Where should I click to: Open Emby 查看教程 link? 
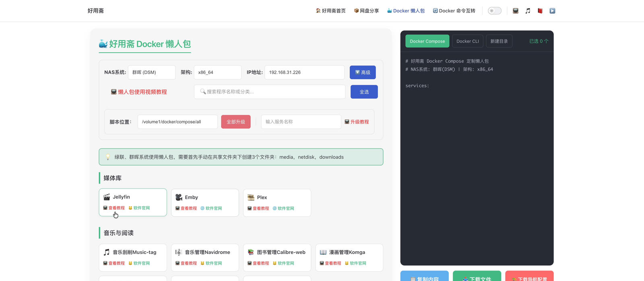(x=186, y=209)
